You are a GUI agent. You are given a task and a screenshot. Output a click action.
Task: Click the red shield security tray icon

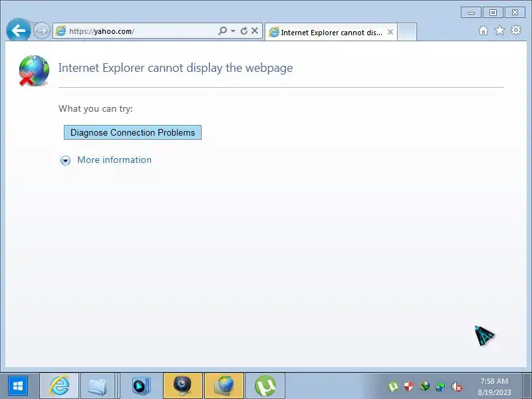[x=408, y=386]
